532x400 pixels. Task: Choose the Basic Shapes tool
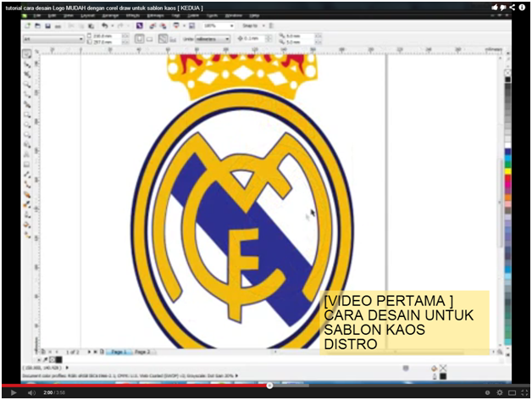27,145
